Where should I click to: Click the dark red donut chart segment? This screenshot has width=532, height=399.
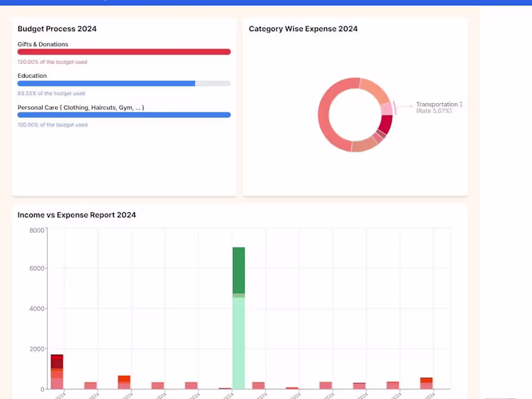[386, 124]
